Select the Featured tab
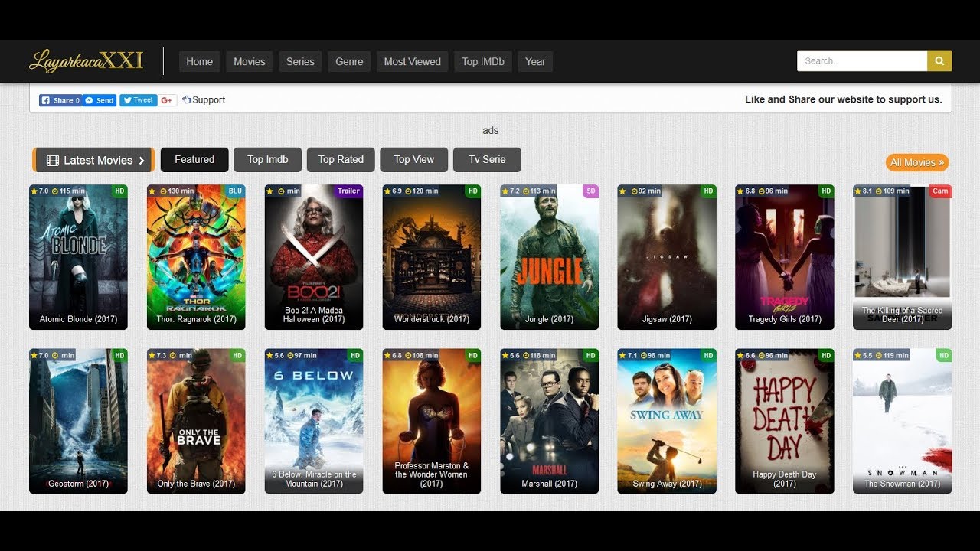The image size is (980, 551). 194,160
